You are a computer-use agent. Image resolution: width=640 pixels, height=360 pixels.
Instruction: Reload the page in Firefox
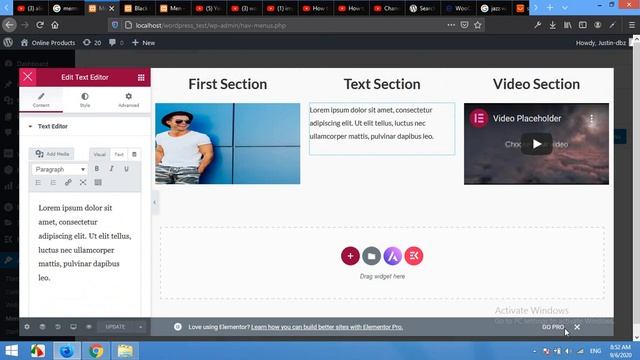click(x=40, y=25)
